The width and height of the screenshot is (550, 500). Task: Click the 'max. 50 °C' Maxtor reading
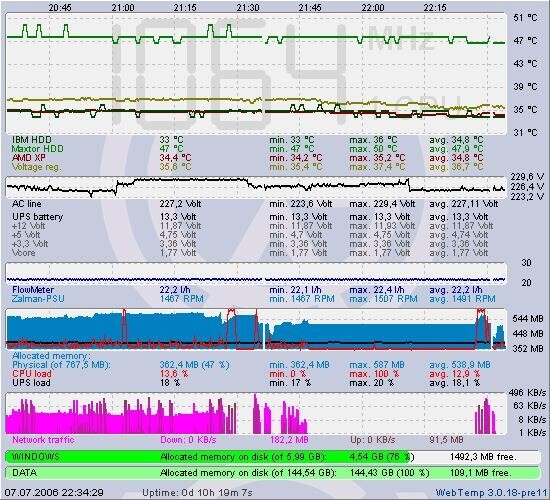pyautogui.click(x=373, y=149)
